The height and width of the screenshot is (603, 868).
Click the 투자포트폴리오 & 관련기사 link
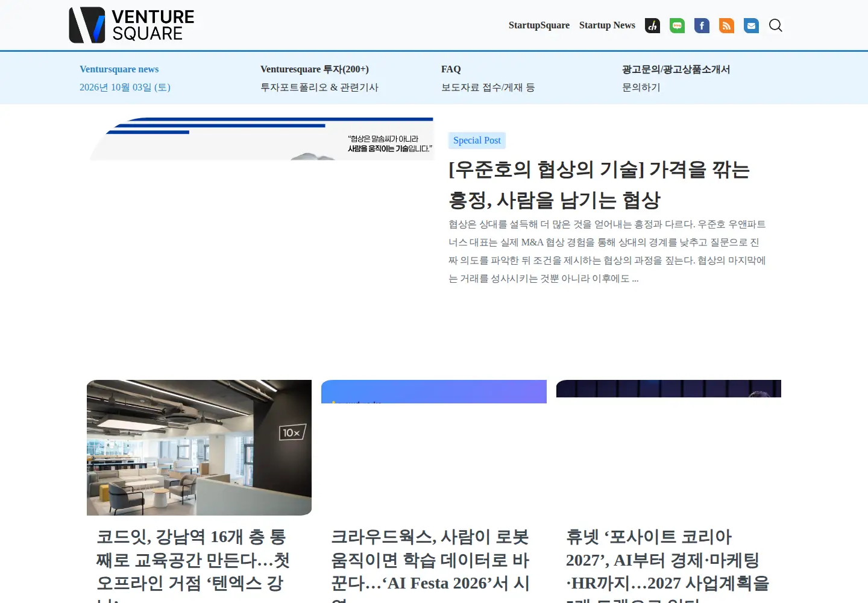[x=319, y=87]
